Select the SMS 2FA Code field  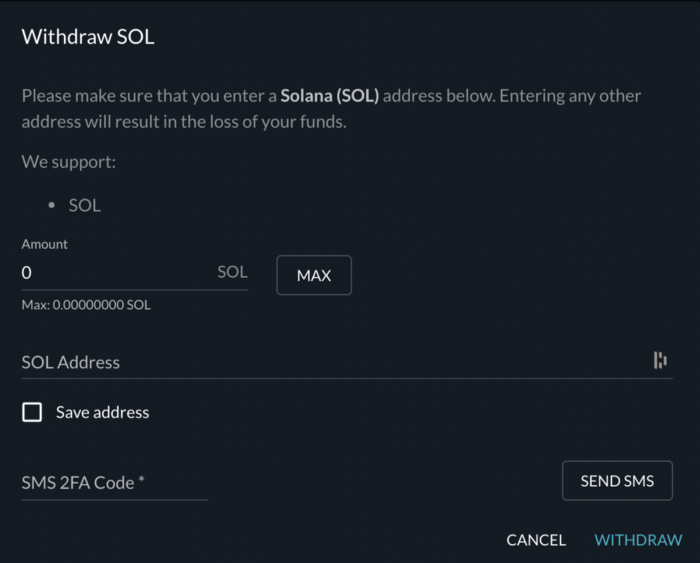coord(114,482)
